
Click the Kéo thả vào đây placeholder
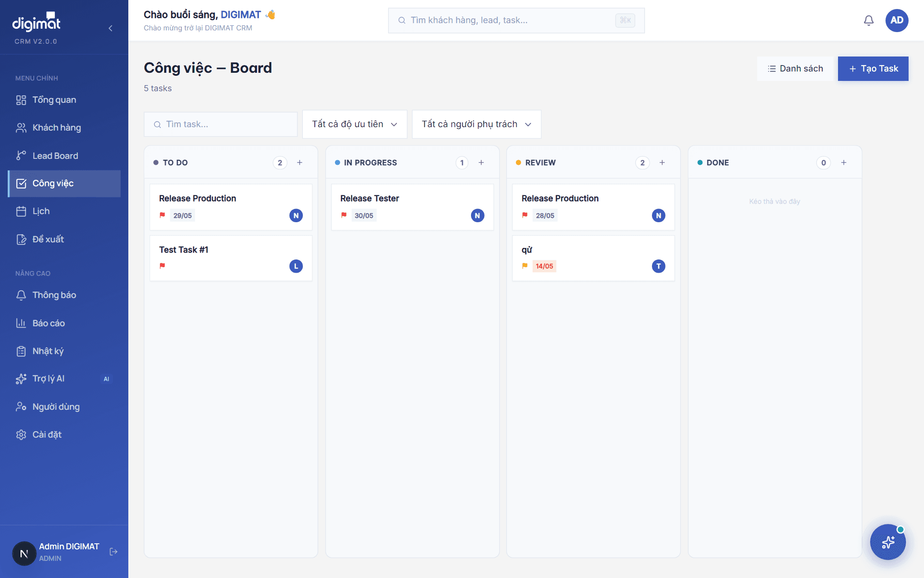775,201
